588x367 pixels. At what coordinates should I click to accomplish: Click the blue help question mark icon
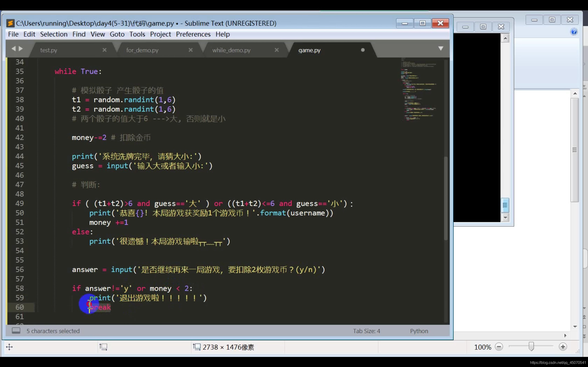click(574, 32)
